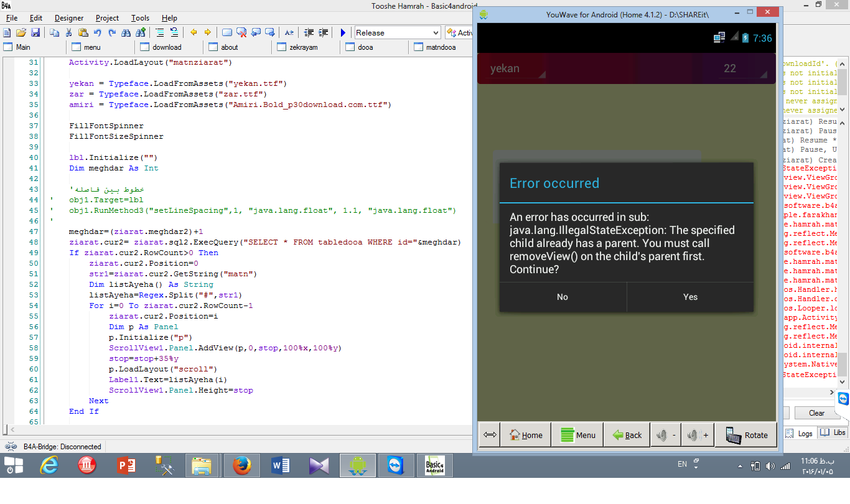
Task: Click the Open folder toolbar icon
Action: pyautogui.click(x=21, y=32)
